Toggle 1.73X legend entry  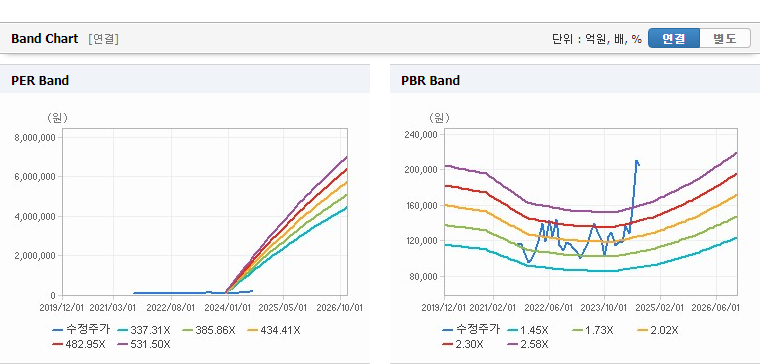[x=593, y=330]
